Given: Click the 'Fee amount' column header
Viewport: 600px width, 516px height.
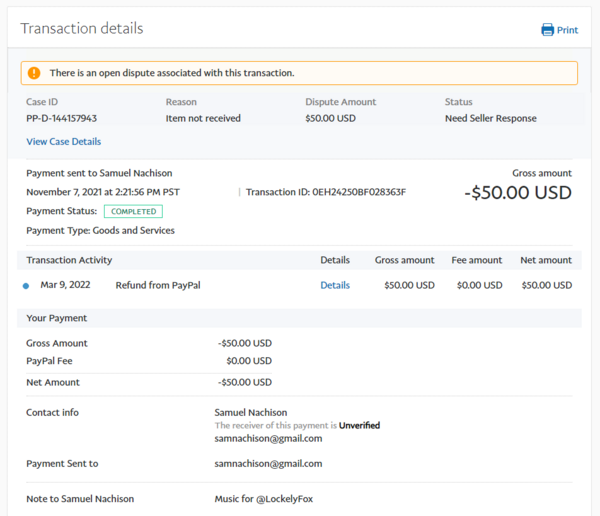Looking at the screenshot, I should tap(477, 260).
